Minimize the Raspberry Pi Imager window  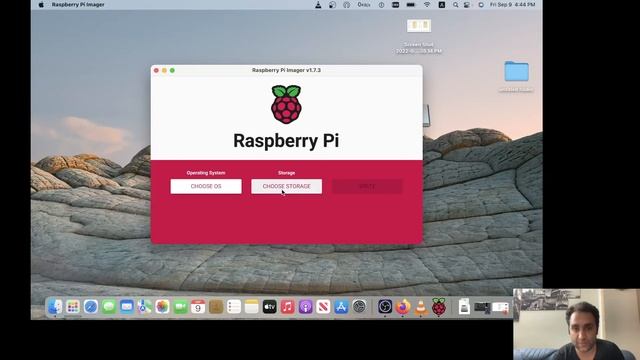tap(164, 70)
